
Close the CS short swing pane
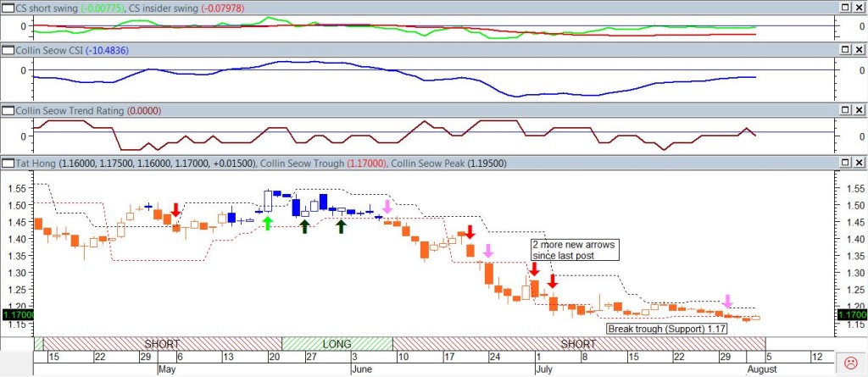pyautogui.click(x=859, y=8)
